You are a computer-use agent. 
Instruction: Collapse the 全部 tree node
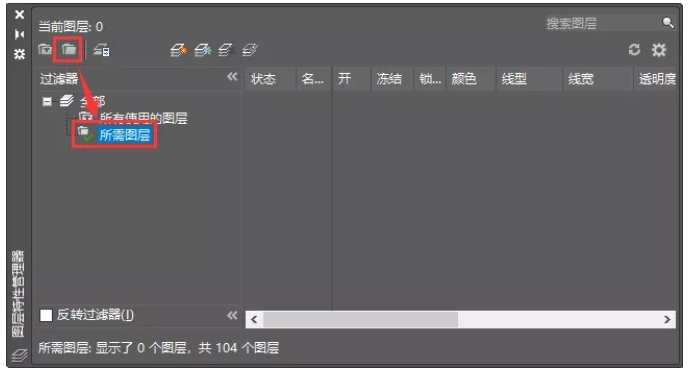(47, 102)
